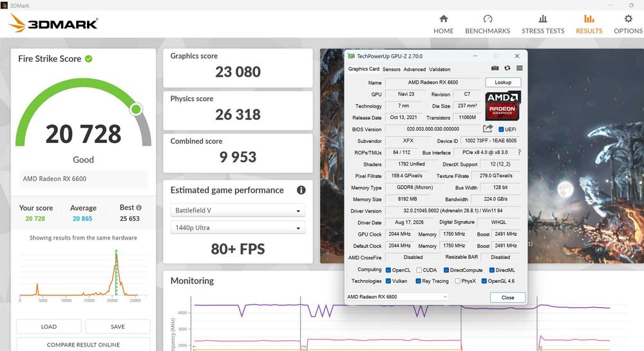
Task: Click the Graphics score value 23 080
Action: (x=238, y=72)
